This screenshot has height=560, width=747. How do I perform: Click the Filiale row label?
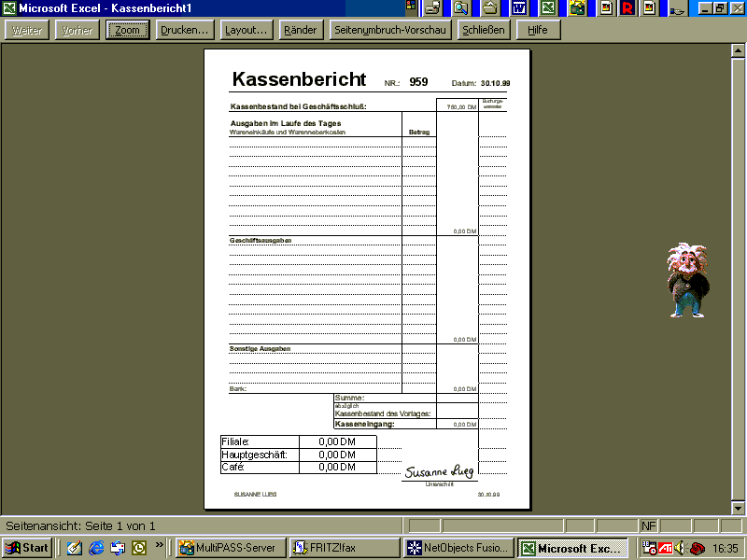[x=235, y=441]
